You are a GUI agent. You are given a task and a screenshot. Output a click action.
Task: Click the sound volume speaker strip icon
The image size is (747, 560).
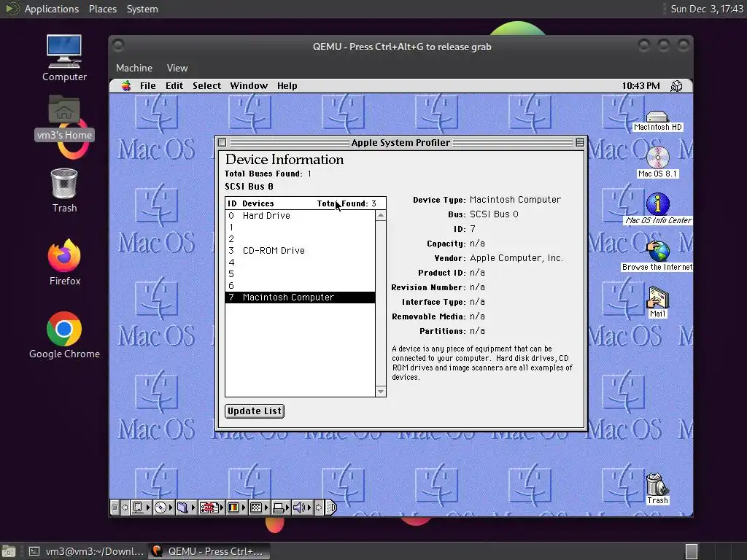[x=300, y=507]
